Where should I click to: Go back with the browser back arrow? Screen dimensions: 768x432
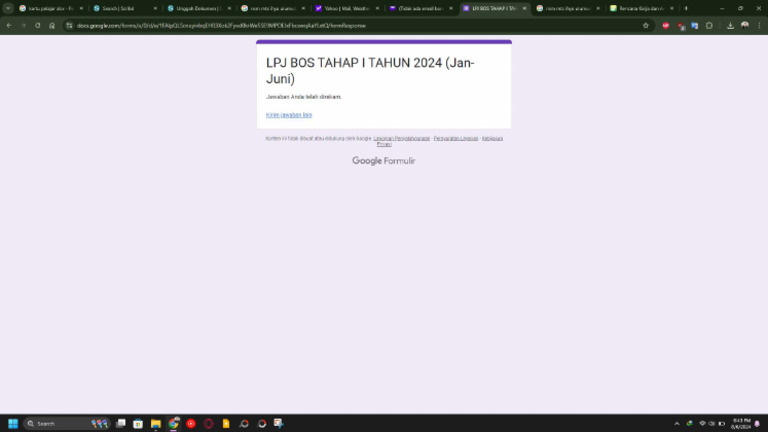(x=9, y=25)
